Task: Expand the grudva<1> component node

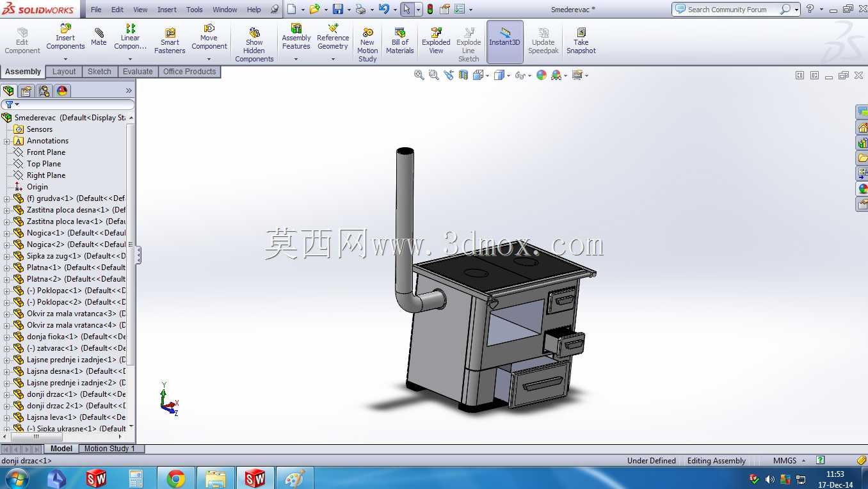Action: click(7, 198)
